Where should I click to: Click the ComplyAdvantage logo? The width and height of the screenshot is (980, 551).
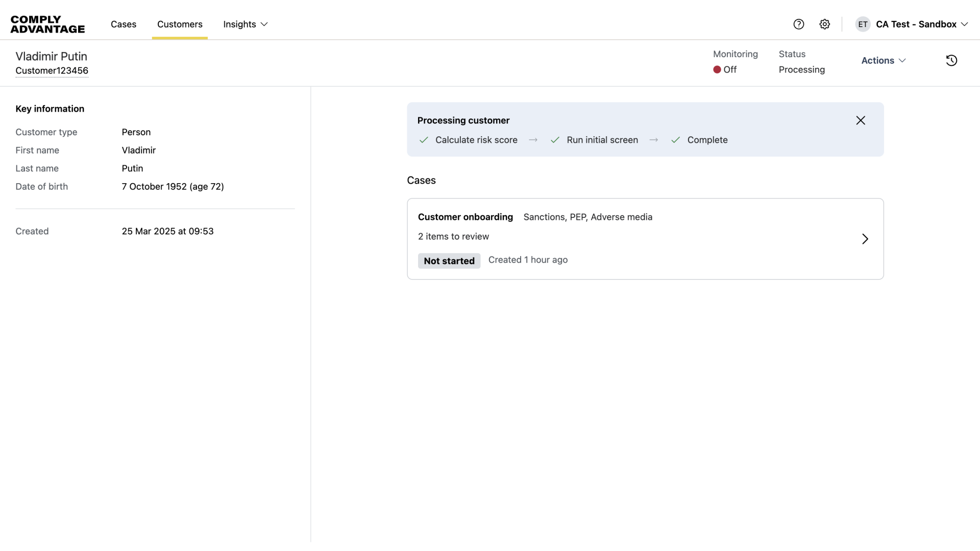[47, 24]
